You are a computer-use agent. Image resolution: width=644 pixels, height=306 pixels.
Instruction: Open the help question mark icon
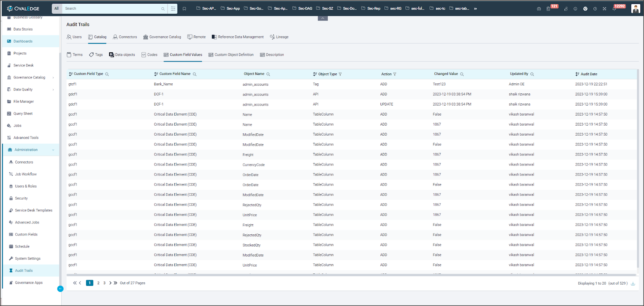pyautogui.click(x=595, y=8)
